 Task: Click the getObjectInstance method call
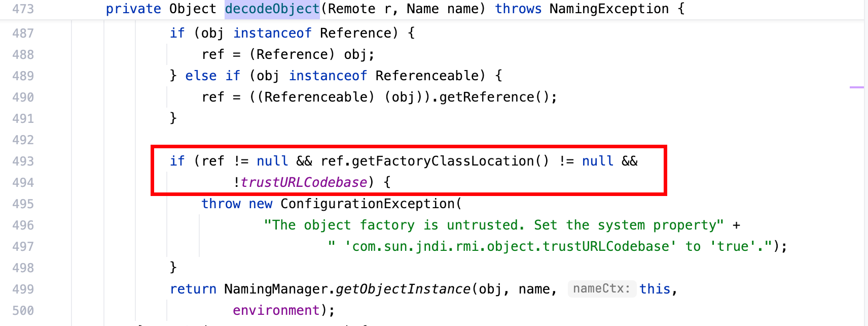pos(403,289)
